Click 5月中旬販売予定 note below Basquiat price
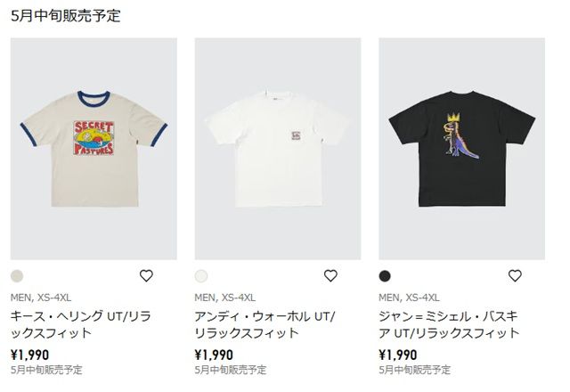This screenshot has width=570, height=392. pyautogui.click(x=414, y=370)
